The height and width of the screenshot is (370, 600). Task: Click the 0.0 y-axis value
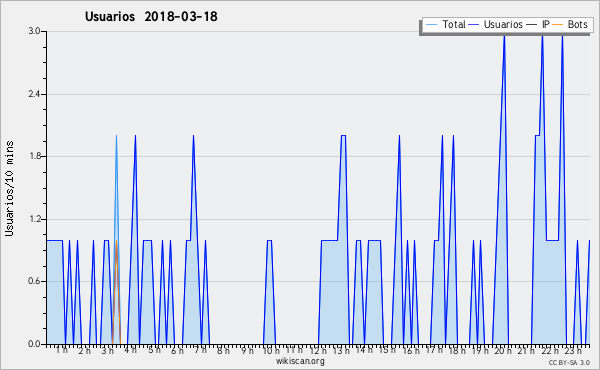[34, 344]
